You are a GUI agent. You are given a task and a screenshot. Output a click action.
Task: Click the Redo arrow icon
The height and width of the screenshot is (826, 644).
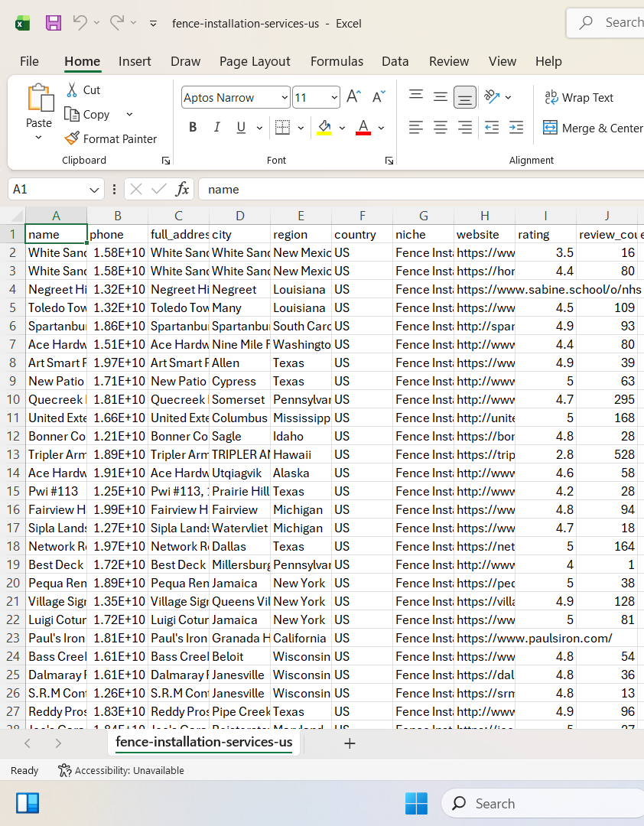coord(116,23)
